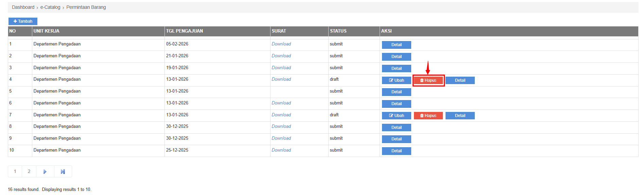This screenshot has height=195, width=644.
Task: Download surat for 05-02-2026 request
Action: click(x=281, y=44)
